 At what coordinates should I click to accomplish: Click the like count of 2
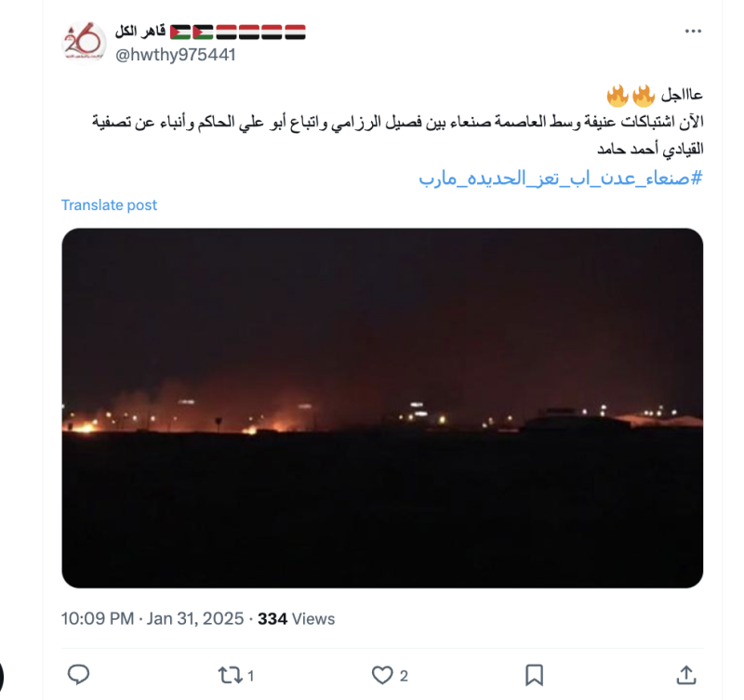[x=404, y=676]
